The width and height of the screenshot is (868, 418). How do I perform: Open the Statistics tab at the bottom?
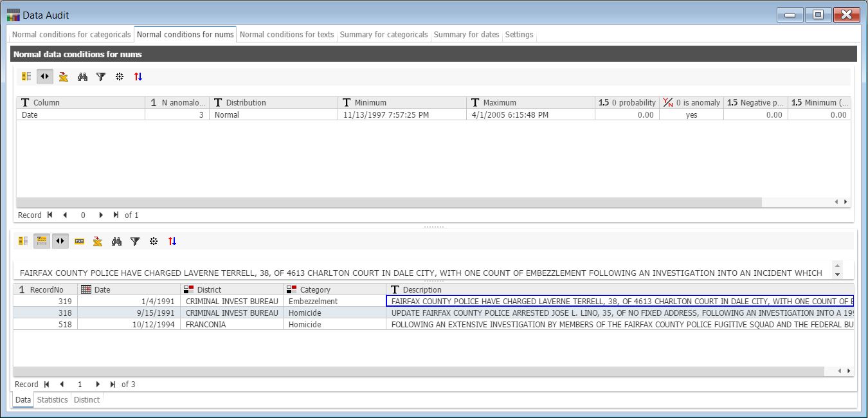52,399
